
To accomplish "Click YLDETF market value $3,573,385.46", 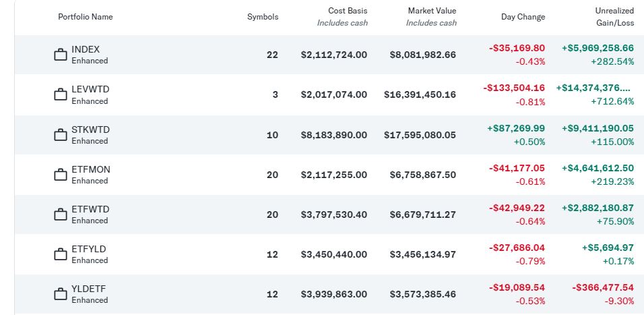I will tap(422, 294).
